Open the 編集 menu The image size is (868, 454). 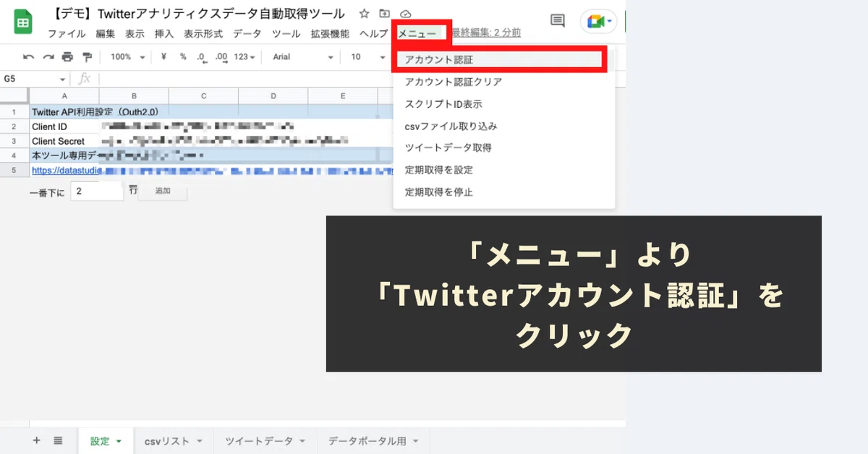click(x=106, y=34)
